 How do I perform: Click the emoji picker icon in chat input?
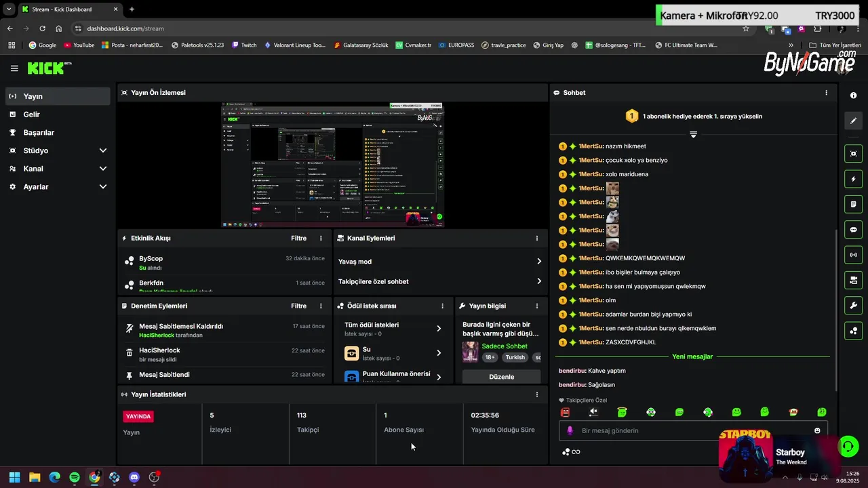click(x=817, y=430)
